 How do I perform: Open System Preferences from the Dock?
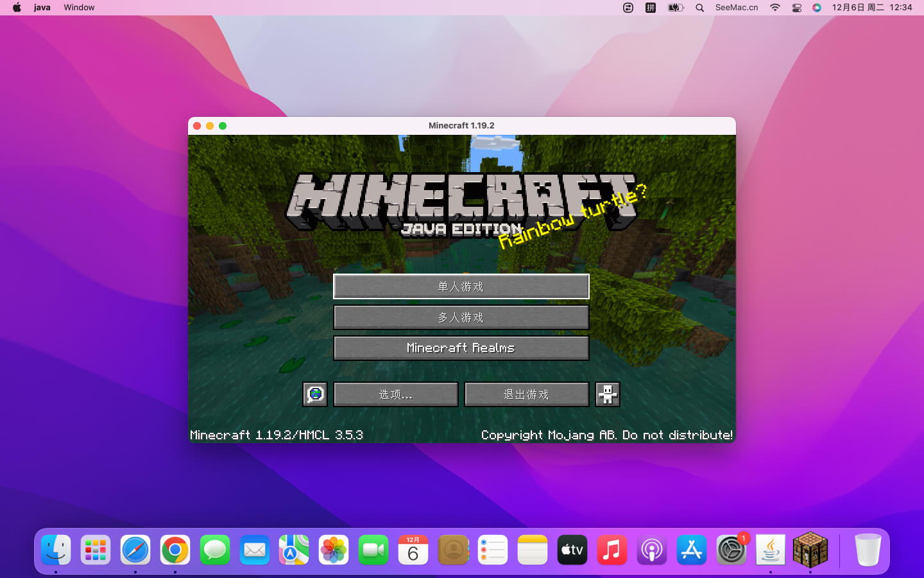pos(732,550)
